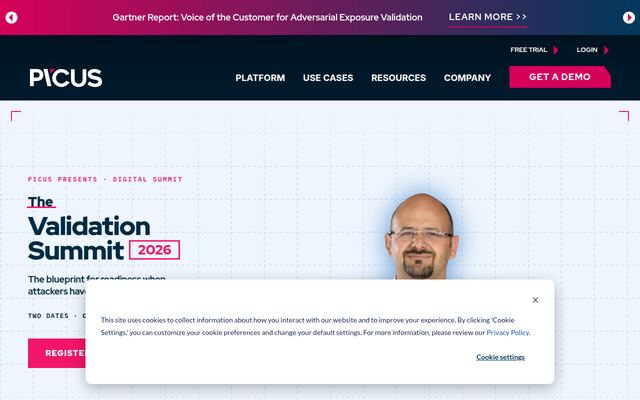Expand the Resources navigation menu
This screenshot has height=400, width=640.
click(398, 78)
